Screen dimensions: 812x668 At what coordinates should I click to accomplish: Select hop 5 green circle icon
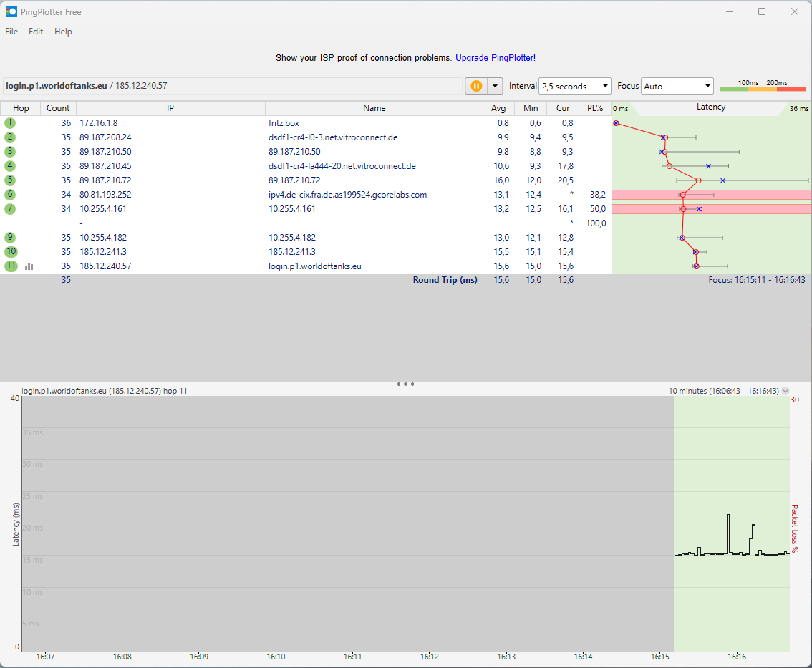pyautogui.click(x=10, y=180)
